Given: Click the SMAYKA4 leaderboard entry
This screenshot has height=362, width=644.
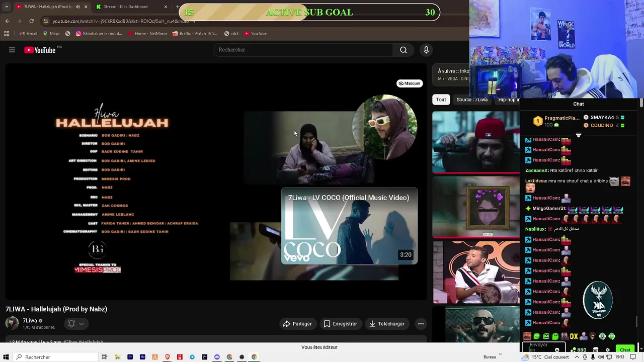Looking at the screenshot, I should click(604, 117).
